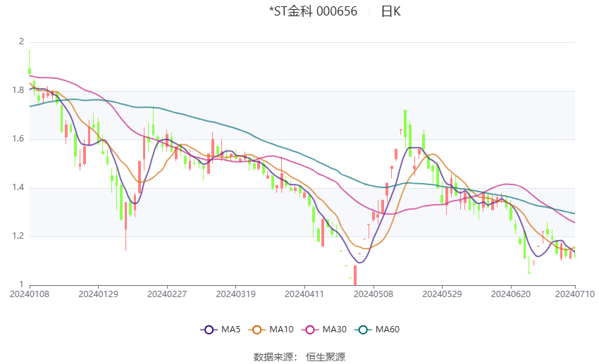Click the 20240227 date axis label
The image size is (599, 364).
(167, 294)
